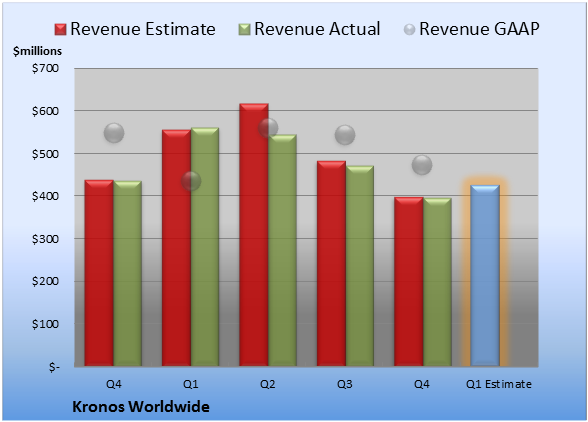Click the '$600' axis value
The image size is (588, 422).
pos(45,111)
